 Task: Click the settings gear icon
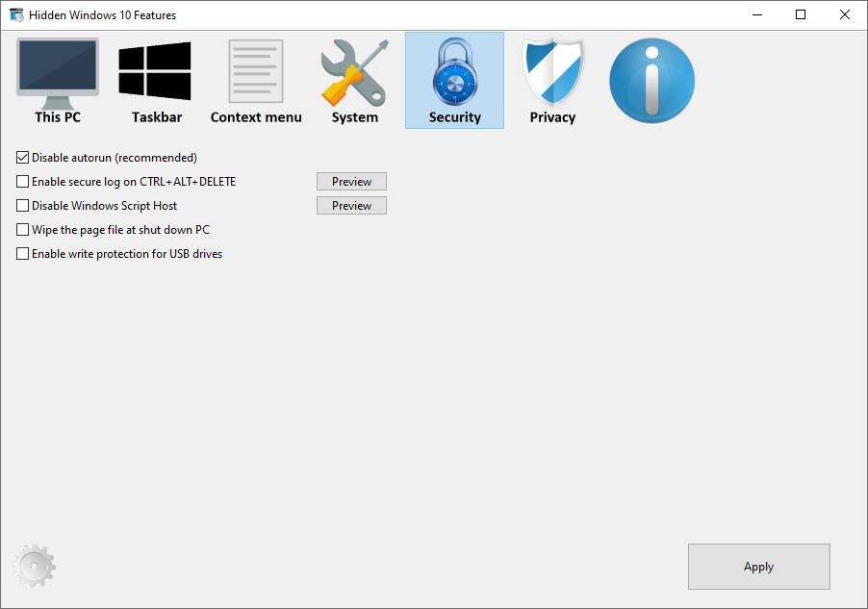point(35,566)
